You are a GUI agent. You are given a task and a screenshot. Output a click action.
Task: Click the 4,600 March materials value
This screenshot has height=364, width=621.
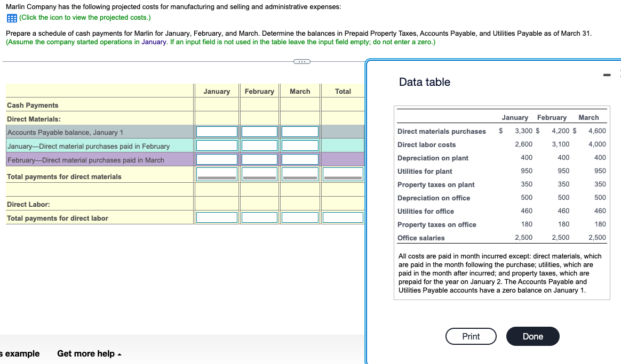pos(597,131)
